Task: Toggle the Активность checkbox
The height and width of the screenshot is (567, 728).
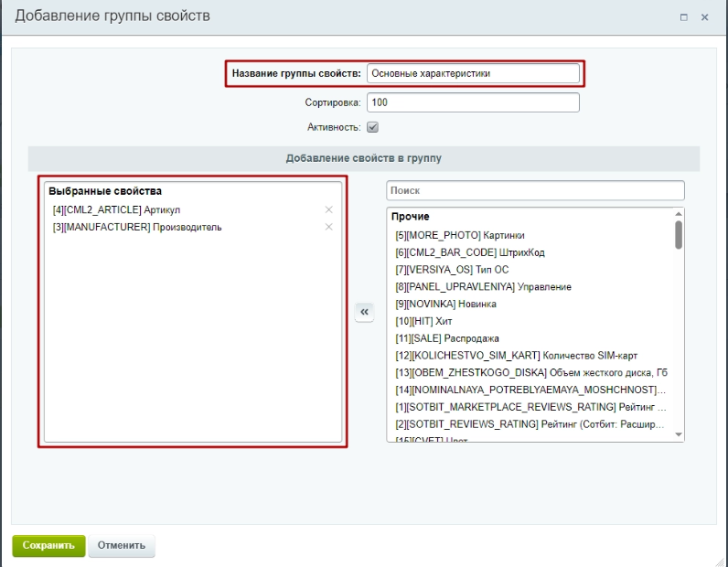Action: [x=373, y=127]
